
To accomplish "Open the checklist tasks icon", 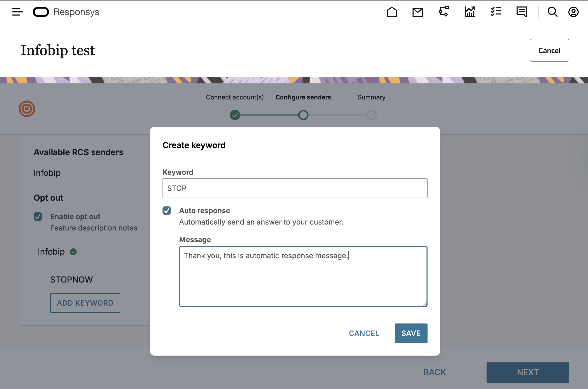I will [496, 12].
